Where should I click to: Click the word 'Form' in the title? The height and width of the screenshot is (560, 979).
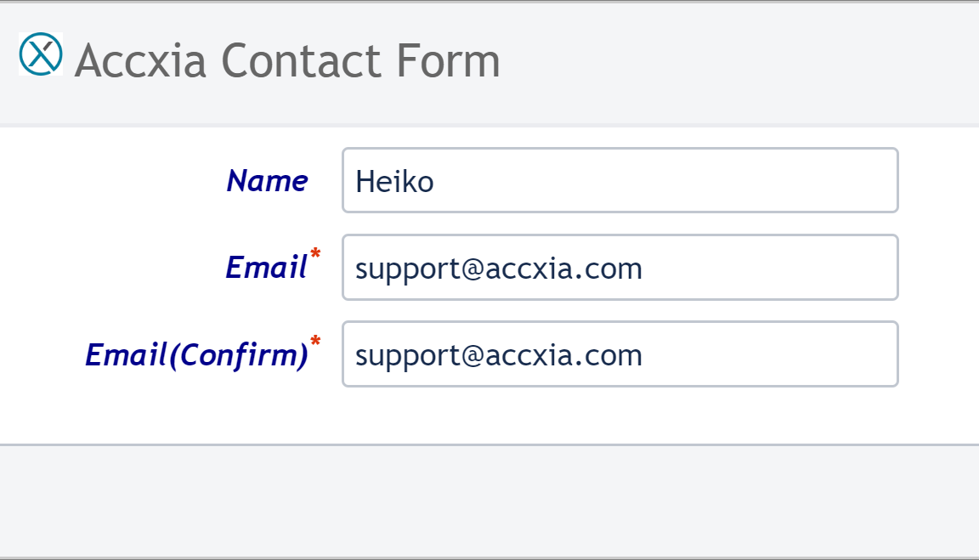click(x=449, y=60)
